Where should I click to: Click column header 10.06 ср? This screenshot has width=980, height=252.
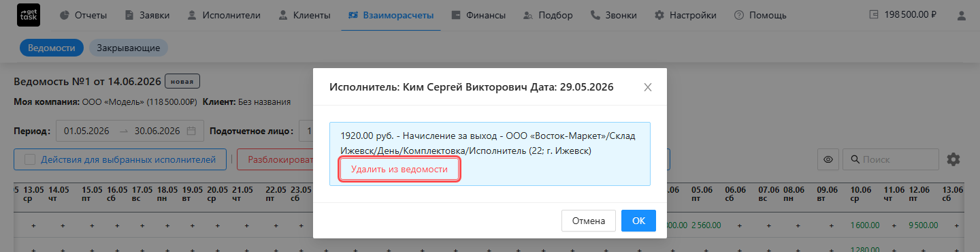pos(861,194)
